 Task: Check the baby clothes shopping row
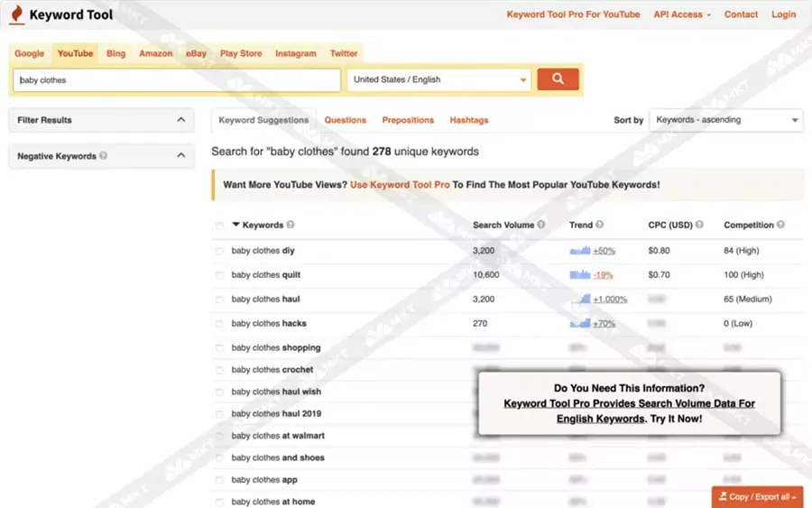click(219, 348)
